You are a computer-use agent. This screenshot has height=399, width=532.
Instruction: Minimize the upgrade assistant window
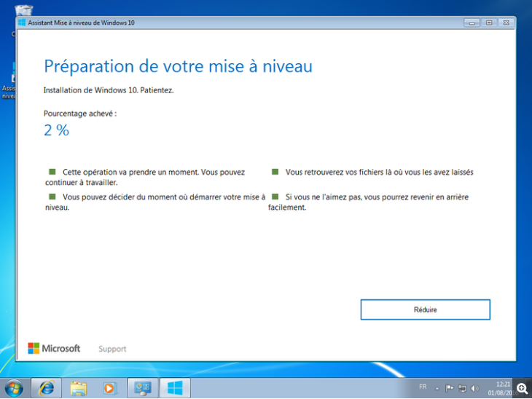tap(472, 23)
